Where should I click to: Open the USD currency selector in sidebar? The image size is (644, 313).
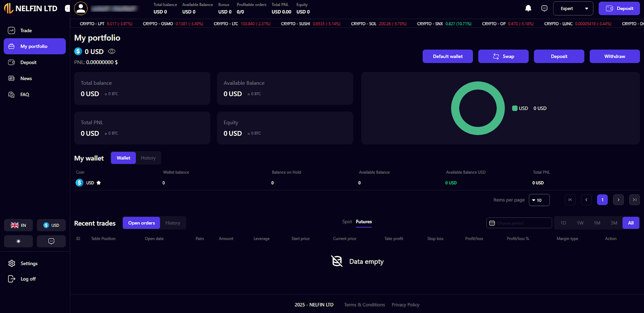point(51,225)
